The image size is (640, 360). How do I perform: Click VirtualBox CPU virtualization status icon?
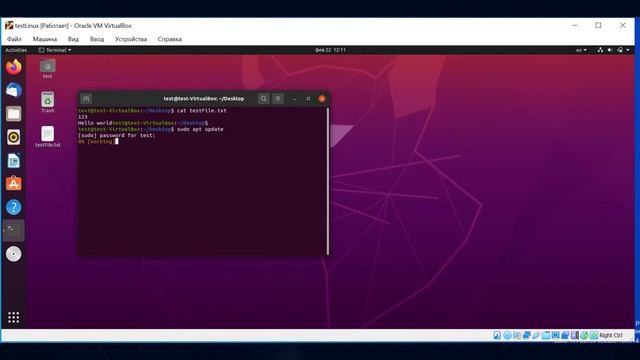point(575,335)
